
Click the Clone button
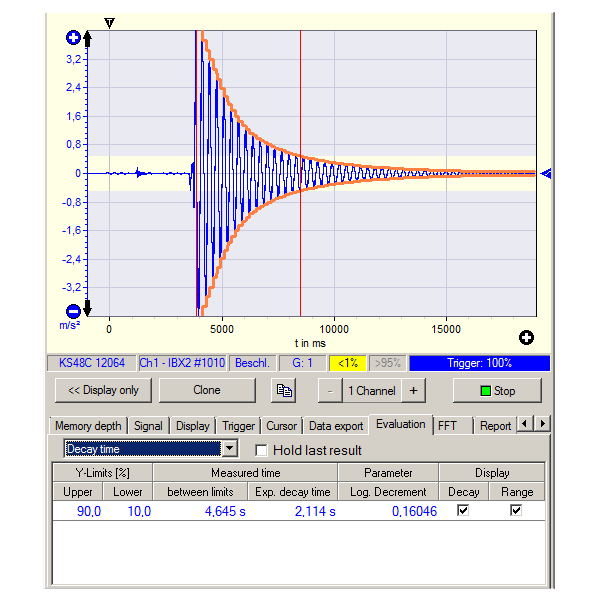(x=206, y=391)
